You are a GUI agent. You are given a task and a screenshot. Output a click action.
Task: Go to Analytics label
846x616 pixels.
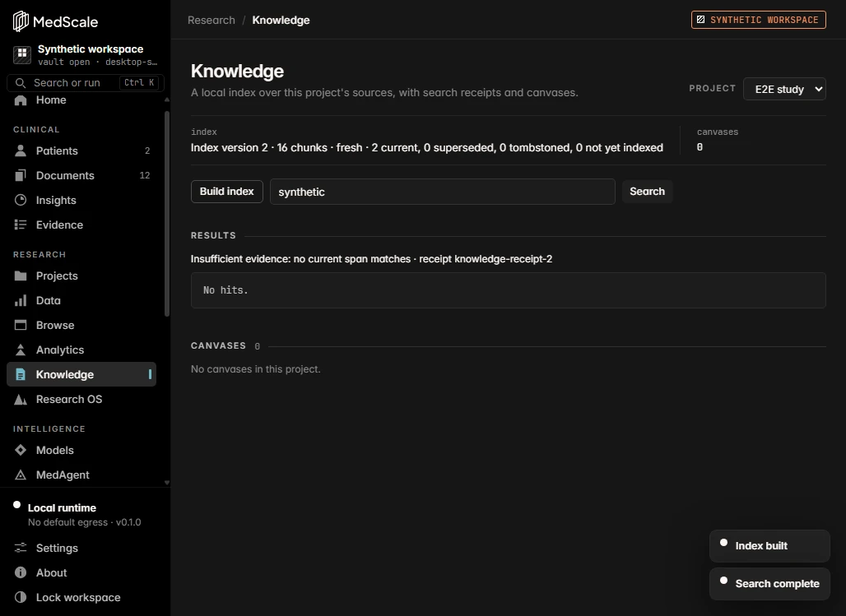click(60, 350)
